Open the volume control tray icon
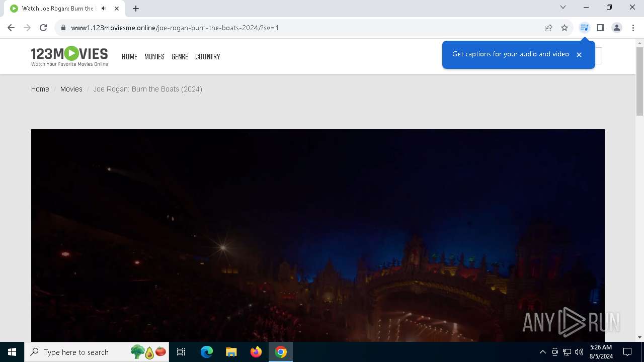Viewport: 644px width, 362px height. click(x=579, y=352)
